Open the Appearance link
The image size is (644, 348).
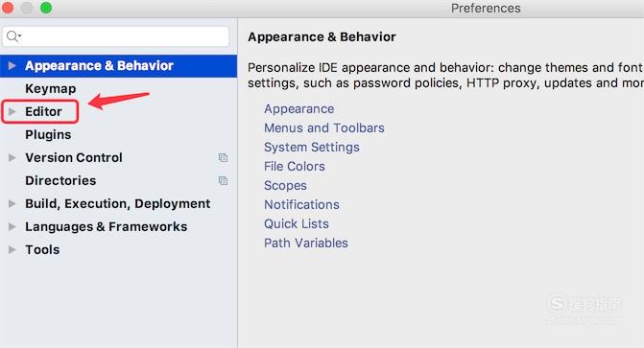point(299,108)
